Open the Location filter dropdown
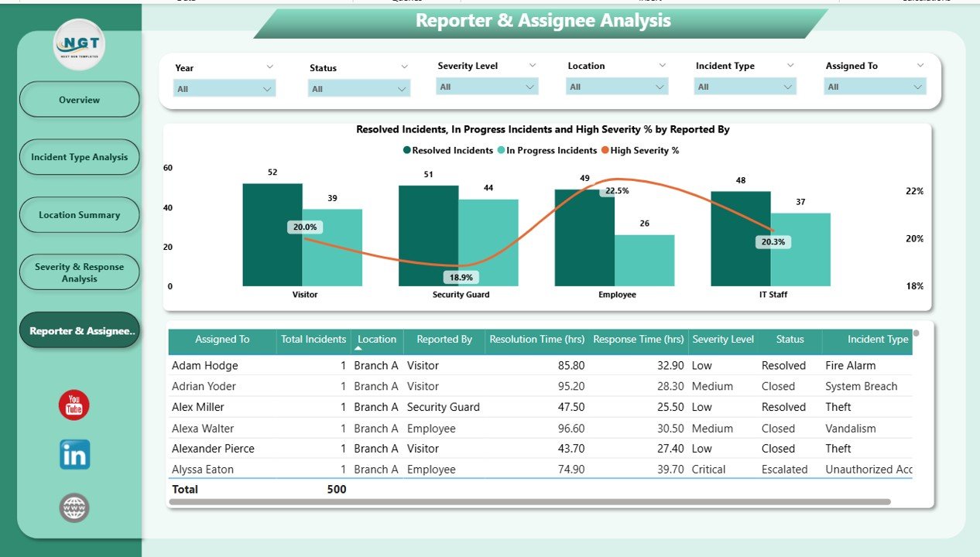 click(x=660, y=87)
